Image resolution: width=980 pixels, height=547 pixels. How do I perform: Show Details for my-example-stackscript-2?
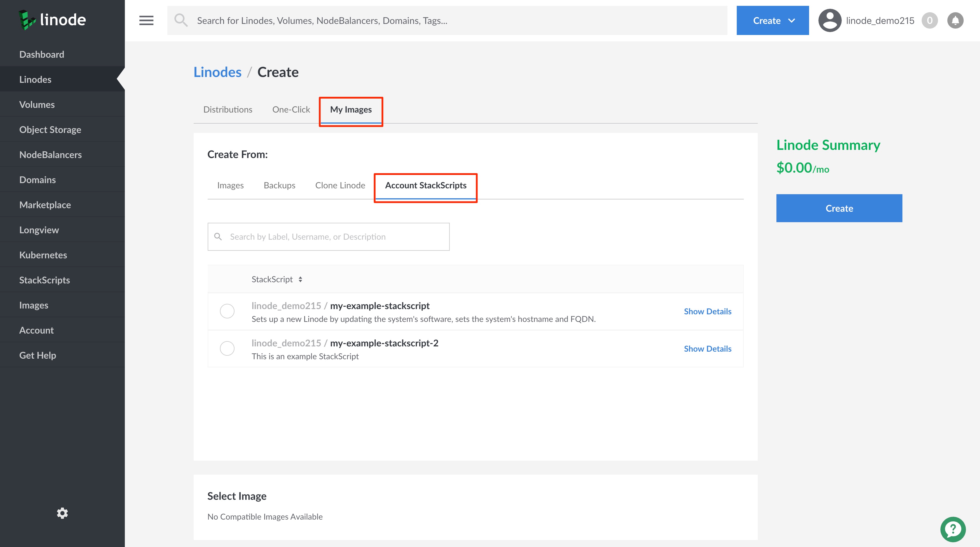(x=707, y=348)
